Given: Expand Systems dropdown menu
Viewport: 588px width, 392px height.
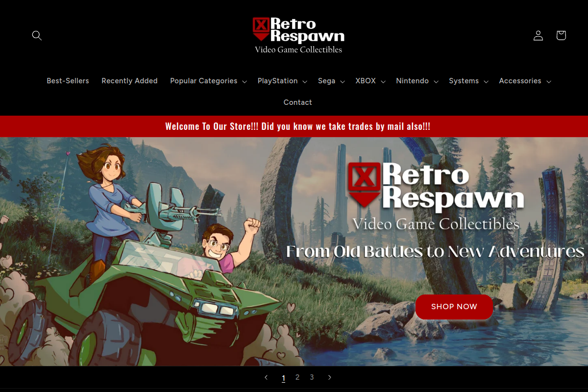Looking at the screenshot, I should [x=468, y=81].
